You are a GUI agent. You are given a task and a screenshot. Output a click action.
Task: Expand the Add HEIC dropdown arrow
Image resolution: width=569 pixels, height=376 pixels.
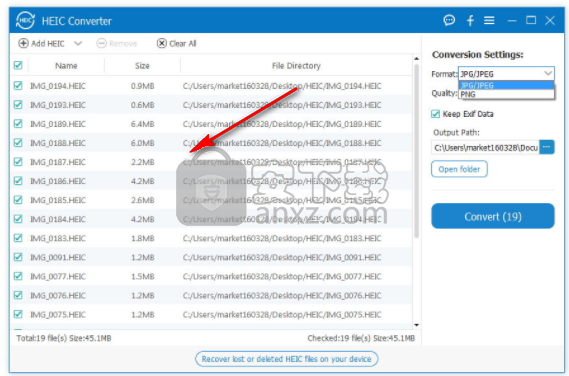(x=78, y=44)
